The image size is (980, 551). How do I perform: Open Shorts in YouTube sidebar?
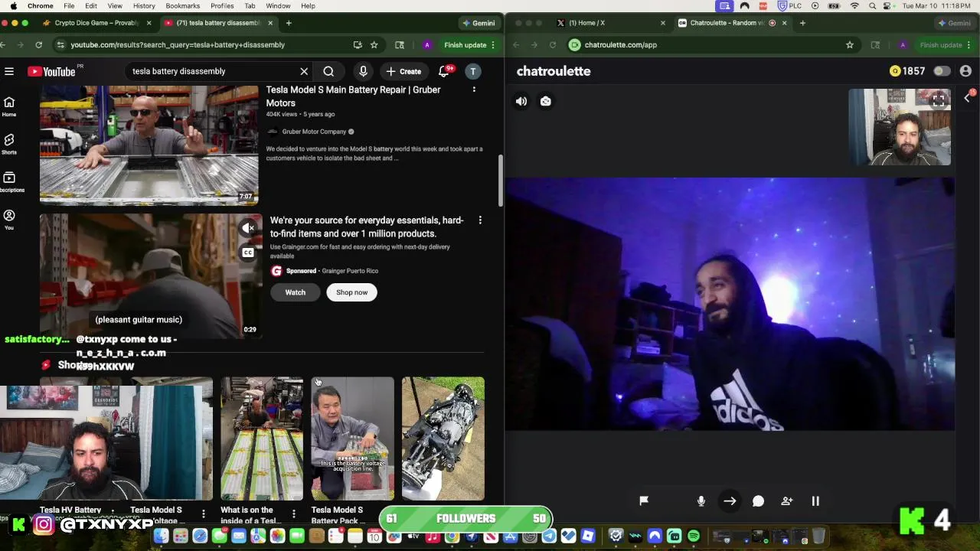(9, 144)
